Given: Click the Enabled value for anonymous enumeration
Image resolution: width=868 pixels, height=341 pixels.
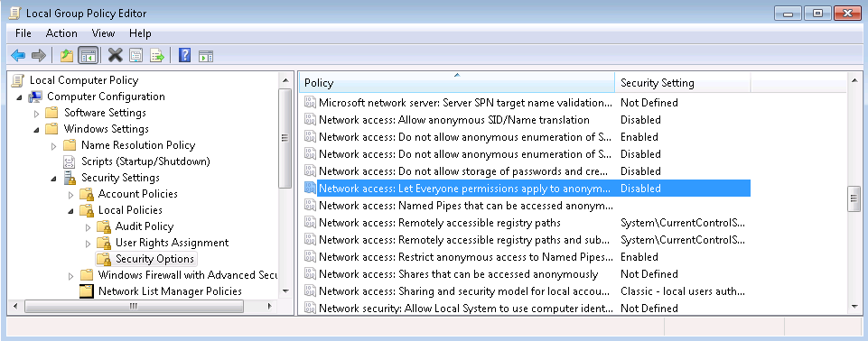Looking at the screenshot, I should pyautogui.click(x=639, y=137).
